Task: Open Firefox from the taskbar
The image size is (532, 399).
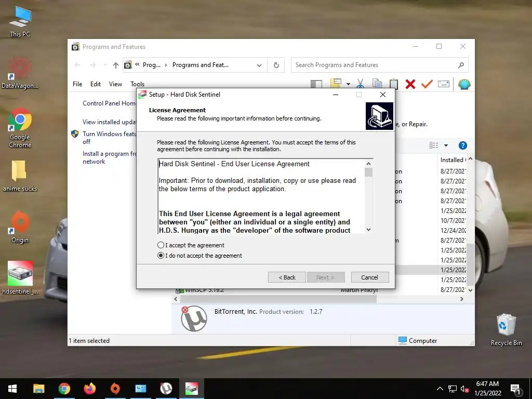Action: click(x=89, y=389)
